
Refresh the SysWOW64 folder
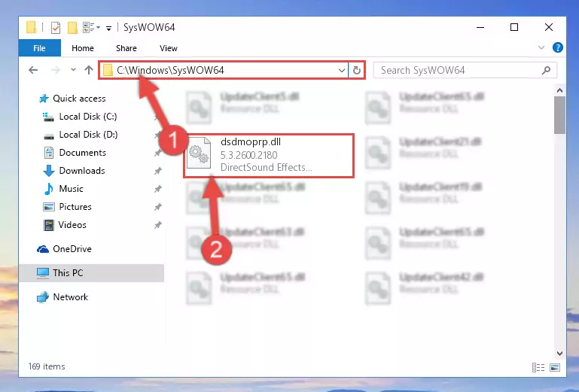point(356,70)
